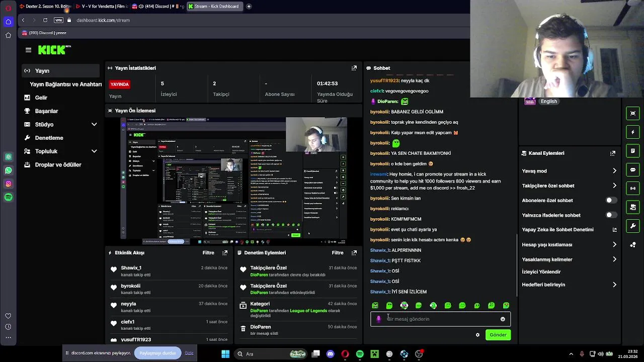Pop out the Kanal Eylemleri panel
This screenshot has height=362, width=644.
[x=613, y=153]
